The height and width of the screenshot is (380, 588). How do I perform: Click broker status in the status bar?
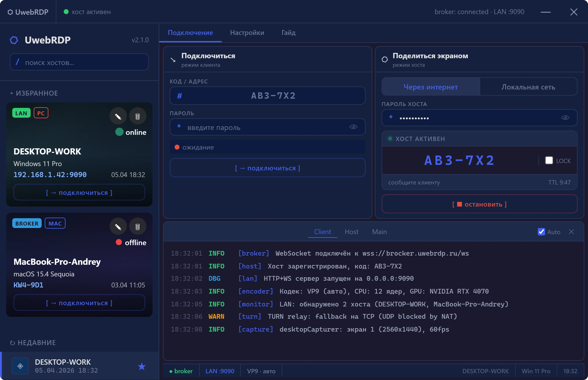coord(181,371)
